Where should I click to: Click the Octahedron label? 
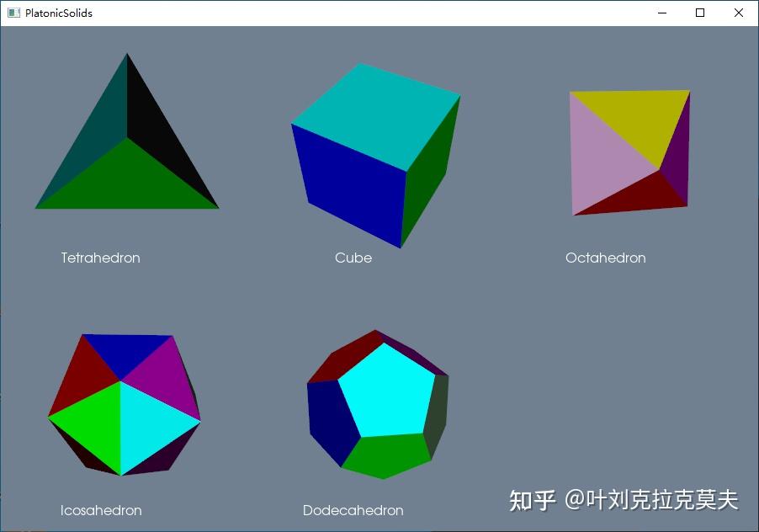[x=605, y=258]
